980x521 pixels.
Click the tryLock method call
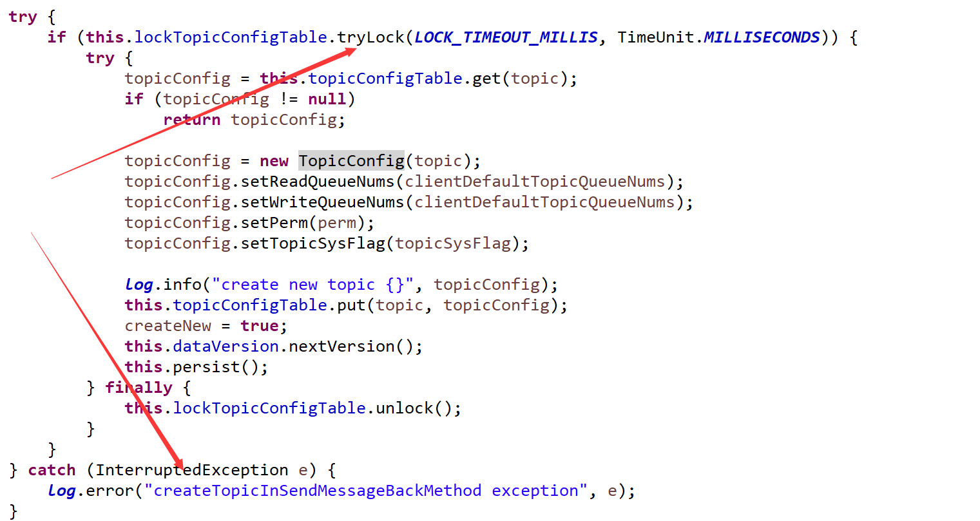370,37
